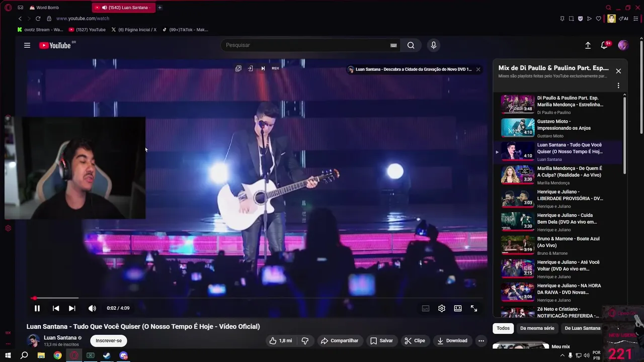Screen dimensions: 644x362
Task: Like the video with 1,8 mi likes
Action: [281, 341]
